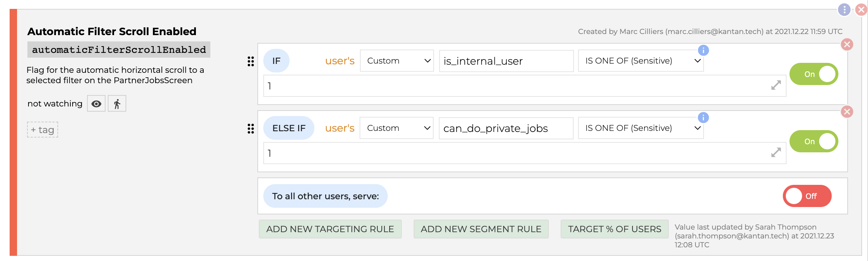Screen dimensions: 868x261
Task: Click ADD NEW TARGETING RULE button
Action: point(330,229)
